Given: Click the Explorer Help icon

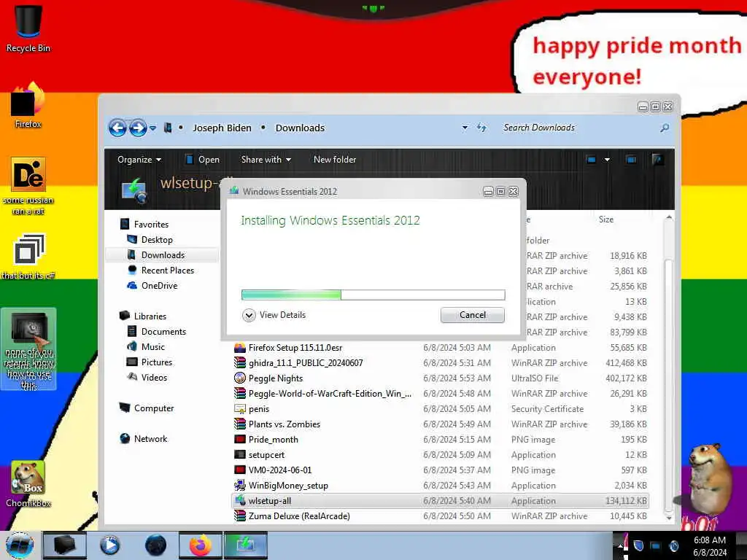Looking at the screenshot, I should click(658, 160).
